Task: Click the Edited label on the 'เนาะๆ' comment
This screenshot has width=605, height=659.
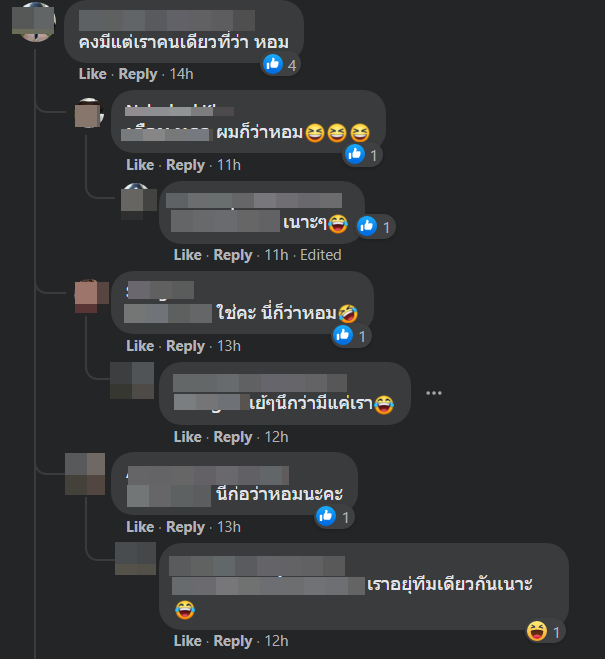Action: (x=321, y=255)
